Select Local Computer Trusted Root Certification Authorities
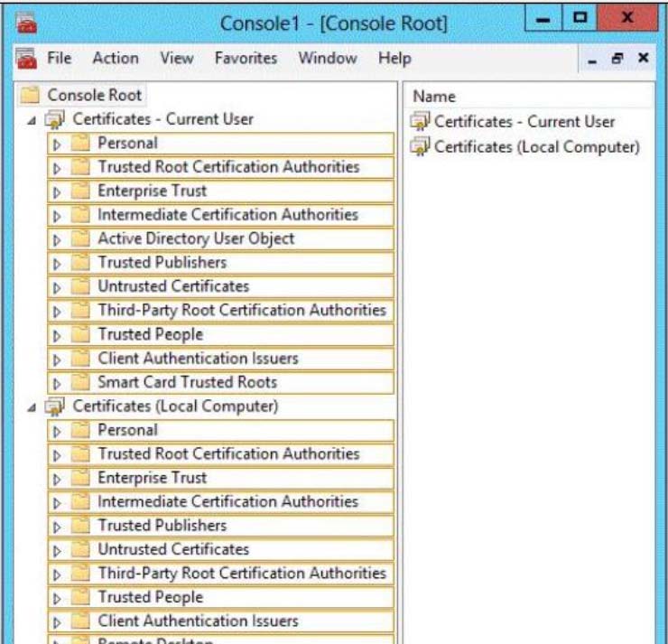The width and height of the screenshot is (668, 644). click(228, 453)
